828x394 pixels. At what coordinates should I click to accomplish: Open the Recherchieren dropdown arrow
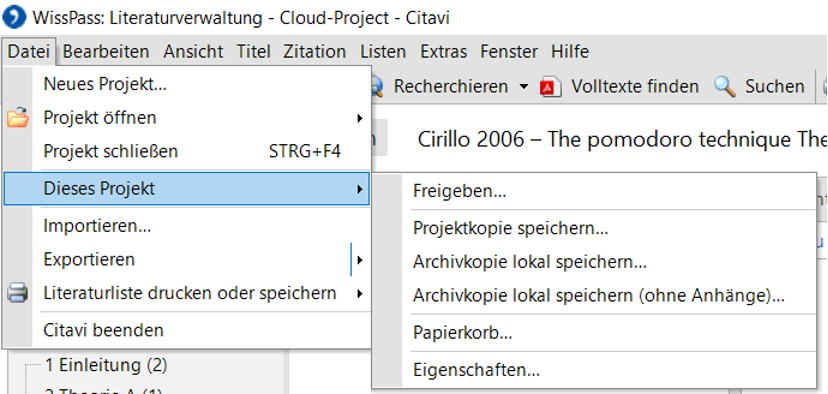tap(523, 87)
